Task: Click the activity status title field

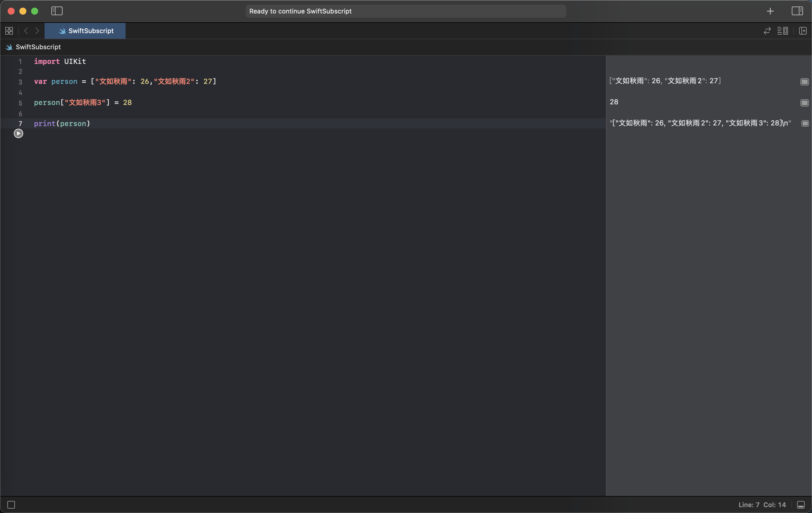Action: (405, 11)
